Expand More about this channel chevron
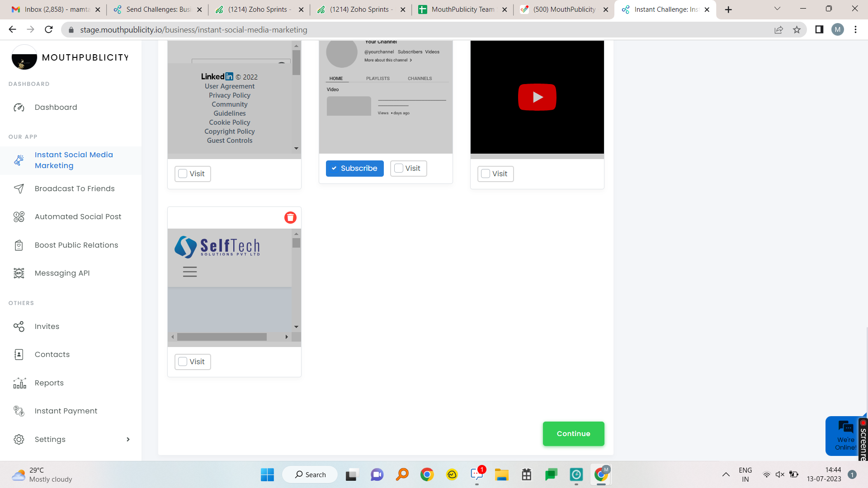The image size is (868, 488). coord(410,60)
